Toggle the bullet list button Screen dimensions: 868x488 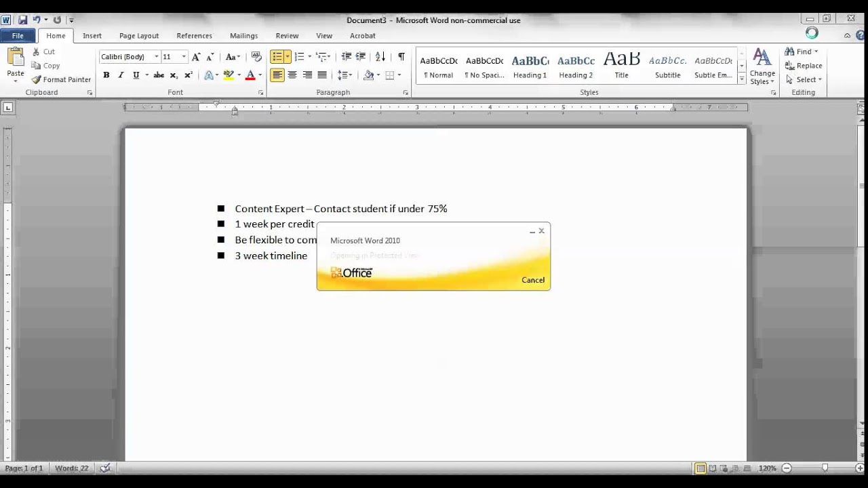pos(277,57)
